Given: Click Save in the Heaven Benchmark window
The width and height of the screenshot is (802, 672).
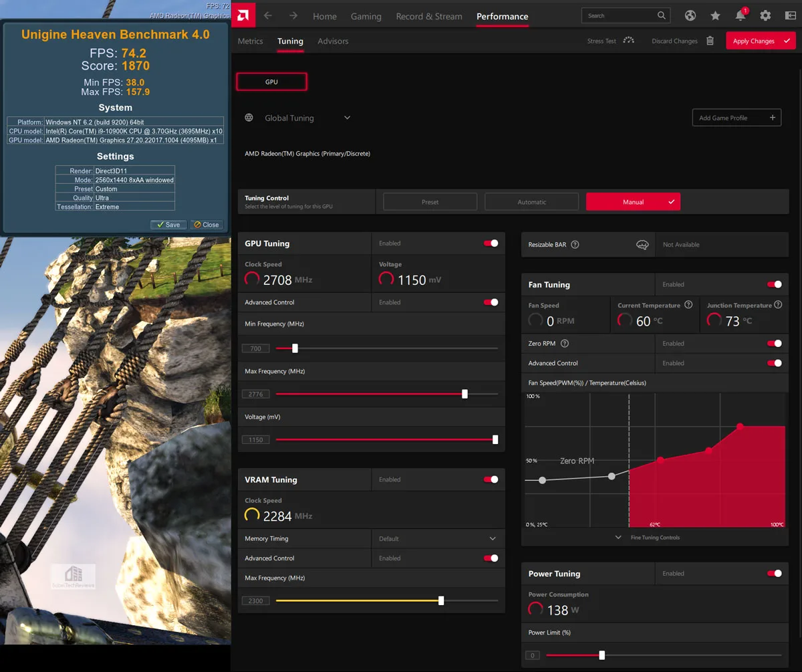Looking at the screenshot, I should click(168, 225).
